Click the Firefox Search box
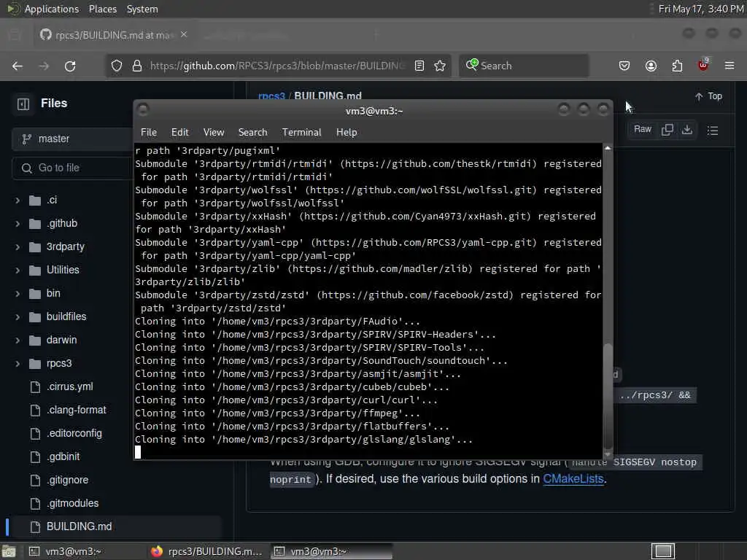The width and height of the screenshot is (747, 560). pyautogui.click(x=524, y=66)
